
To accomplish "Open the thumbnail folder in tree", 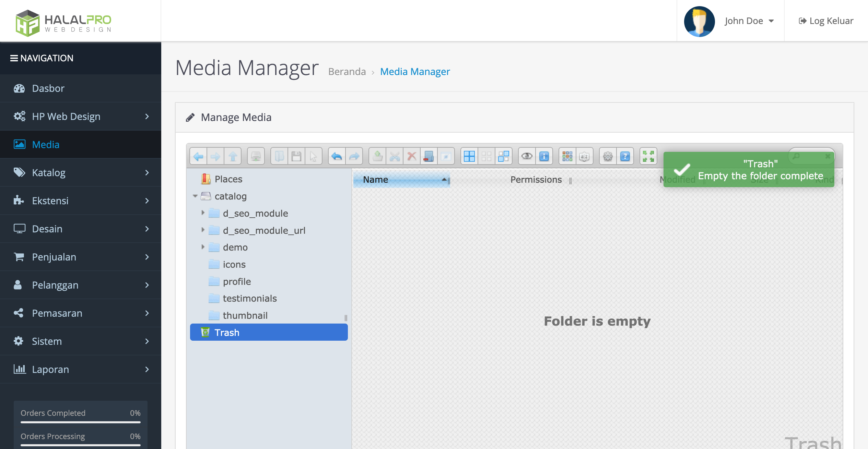I will click(x=269, y=315).
